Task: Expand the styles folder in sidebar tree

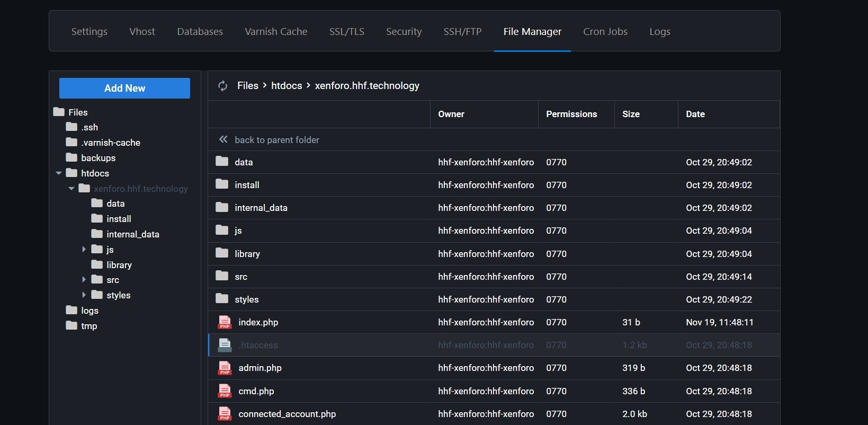Action: [x=84, y=295]
